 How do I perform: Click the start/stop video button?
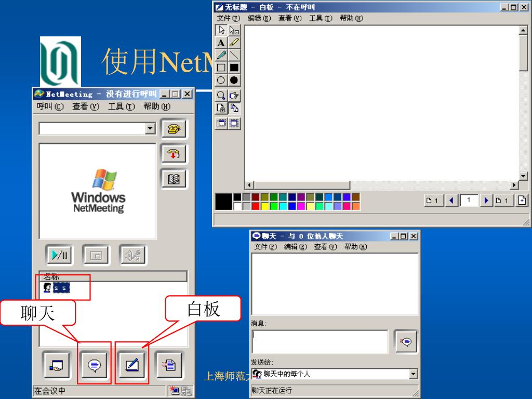coord(59,255)
